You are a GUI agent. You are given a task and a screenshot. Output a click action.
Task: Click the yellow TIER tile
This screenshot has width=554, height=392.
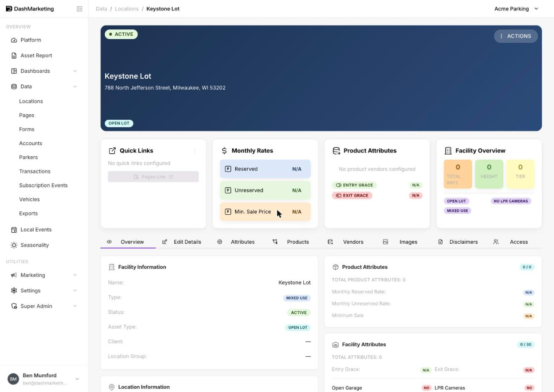520,174
